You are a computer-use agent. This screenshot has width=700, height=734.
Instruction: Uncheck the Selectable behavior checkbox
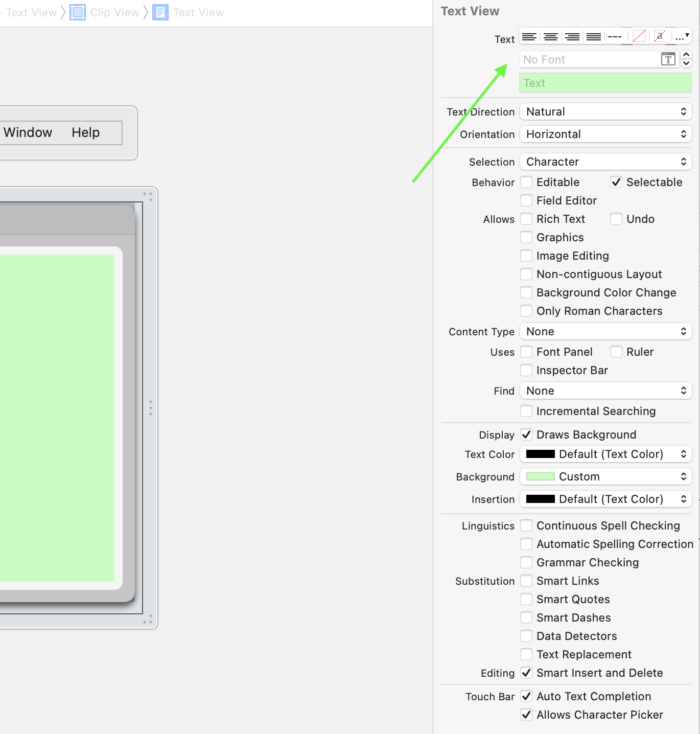pyautogui.click(x=616, y=182)
